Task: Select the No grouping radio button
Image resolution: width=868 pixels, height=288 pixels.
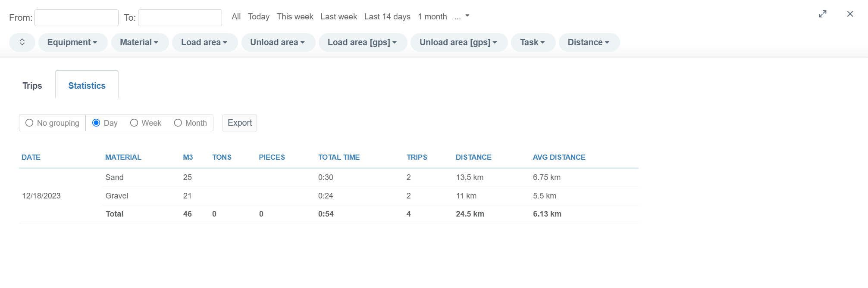Action: pos(29,123)
